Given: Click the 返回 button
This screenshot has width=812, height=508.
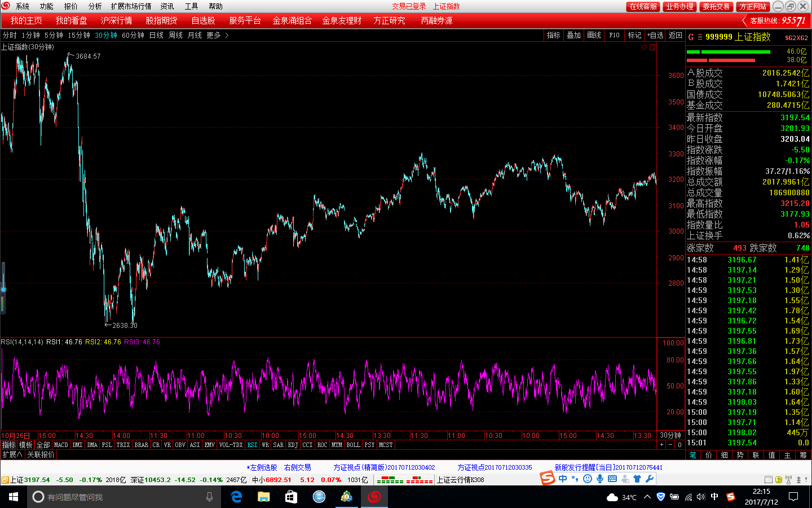Looking at the screenshot, I should pos(676,35).
